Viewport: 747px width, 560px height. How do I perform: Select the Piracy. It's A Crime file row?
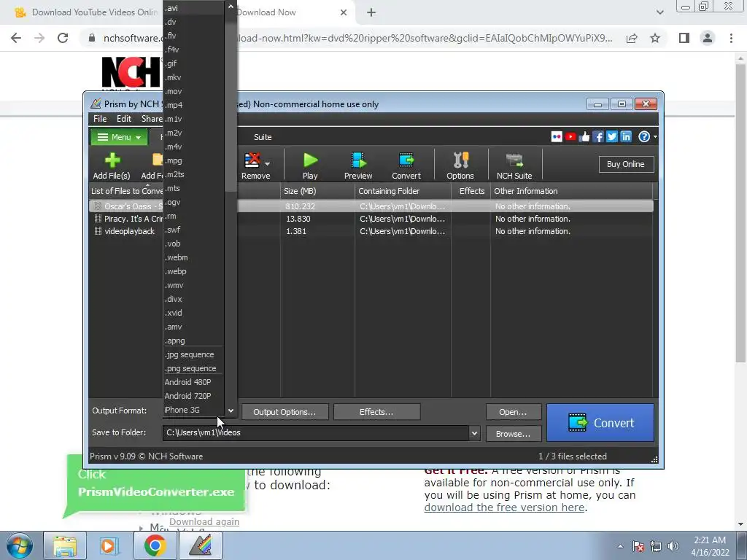click(x=371, y=219)
